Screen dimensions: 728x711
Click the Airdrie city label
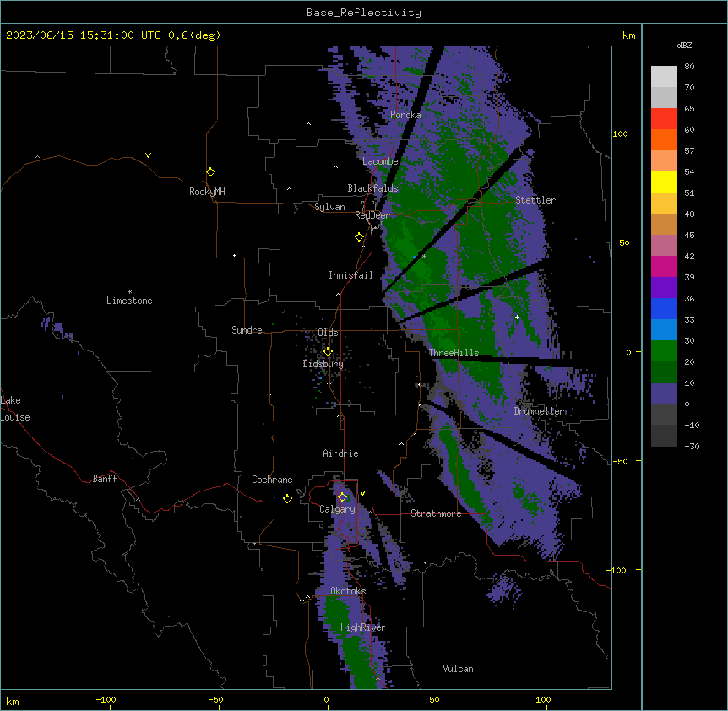point(341,453)
